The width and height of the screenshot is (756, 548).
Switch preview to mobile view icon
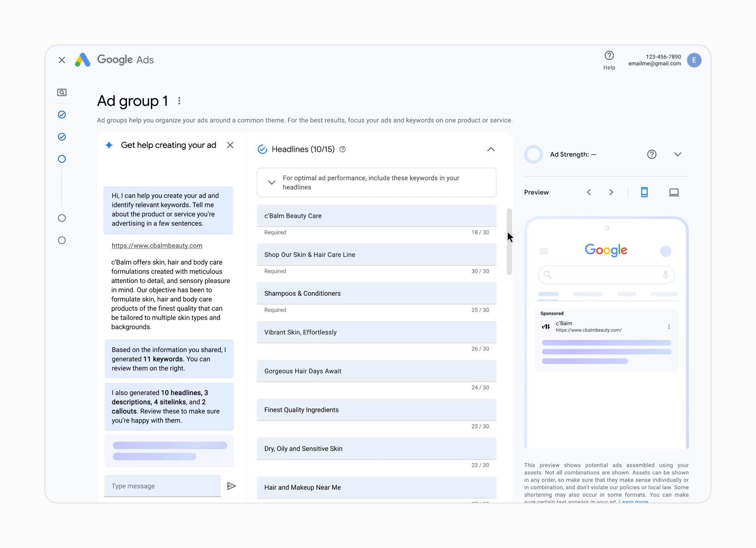(x=644, y=192)
